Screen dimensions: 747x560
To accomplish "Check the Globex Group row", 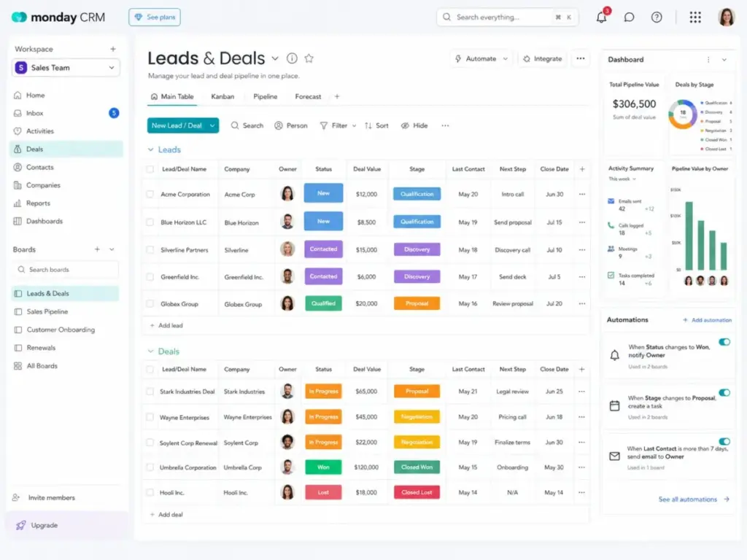I will pyautogui.click(x=150, y=304).
